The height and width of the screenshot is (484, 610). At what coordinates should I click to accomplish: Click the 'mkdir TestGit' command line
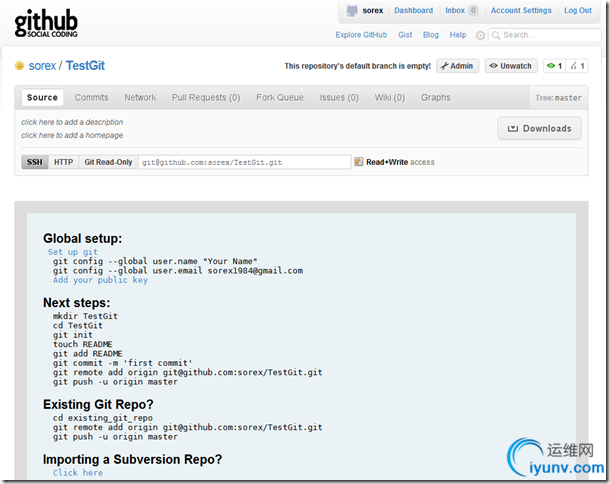[85, 316]
